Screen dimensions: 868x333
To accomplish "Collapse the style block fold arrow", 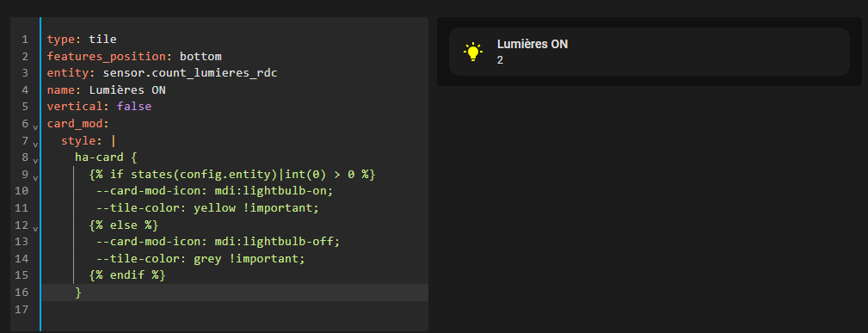I will coord(35,144).
